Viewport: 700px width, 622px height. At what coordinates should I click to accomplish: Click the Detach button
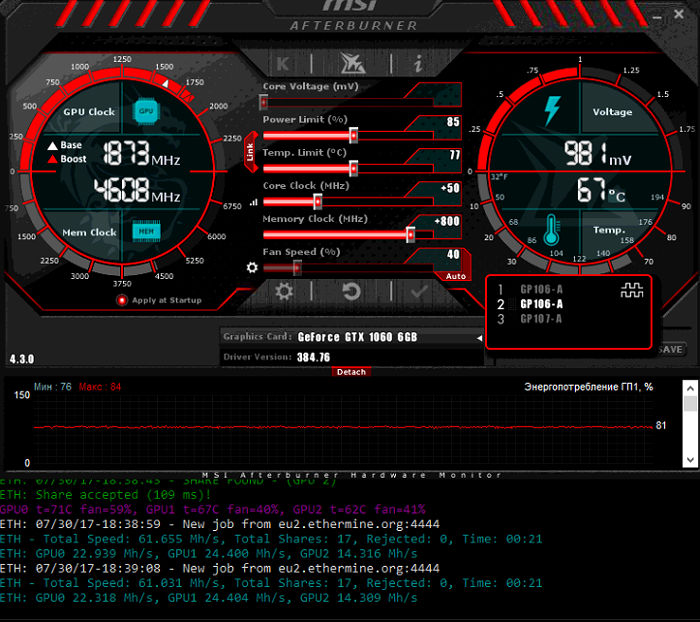pyautogui.click(x=351, y=372)
